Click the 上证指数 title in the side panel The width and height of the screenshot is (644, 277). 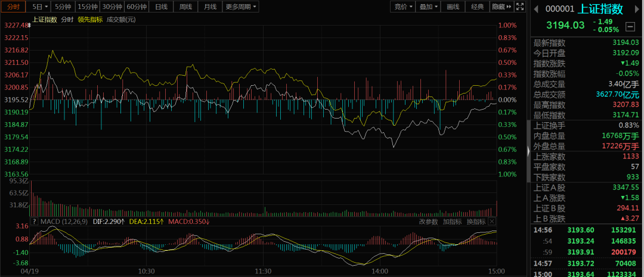[x=600, y=9]
